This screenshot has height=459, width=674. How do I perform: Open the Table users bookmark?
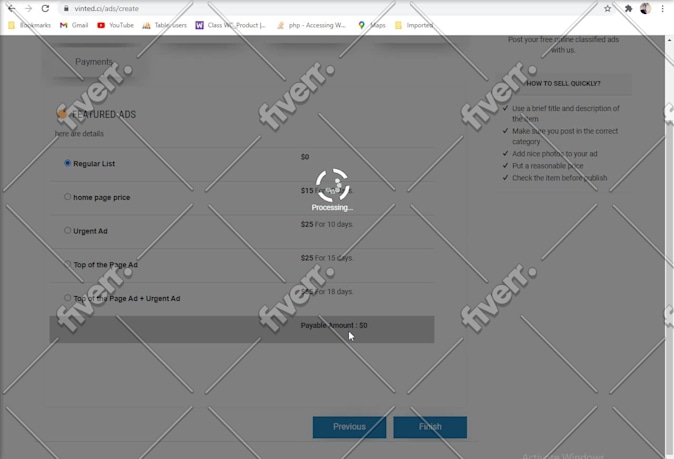(165, 25)
